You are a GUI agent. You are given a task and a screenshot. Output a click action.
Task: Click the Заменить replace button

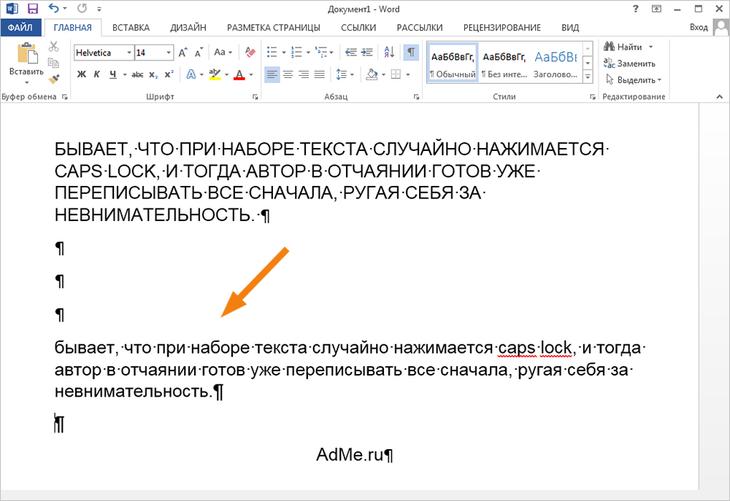(x=629, y=63)
